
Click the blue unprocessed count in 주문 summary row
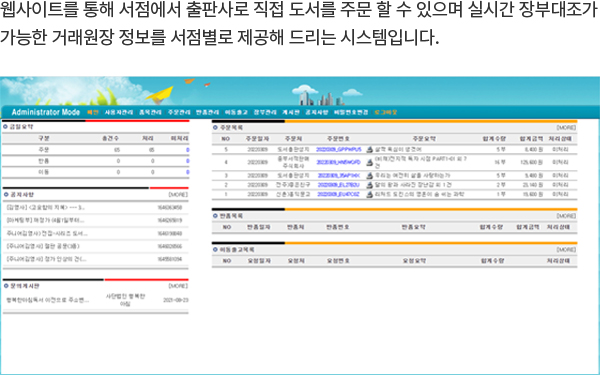188,150
